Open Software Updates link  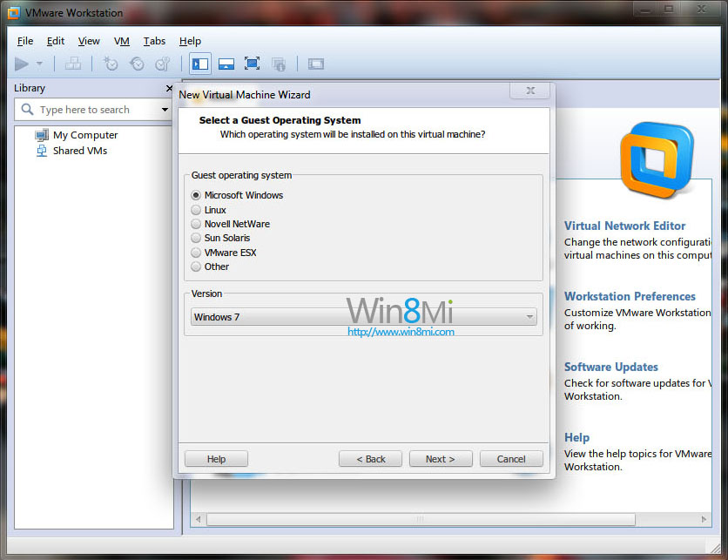[611, 367]
